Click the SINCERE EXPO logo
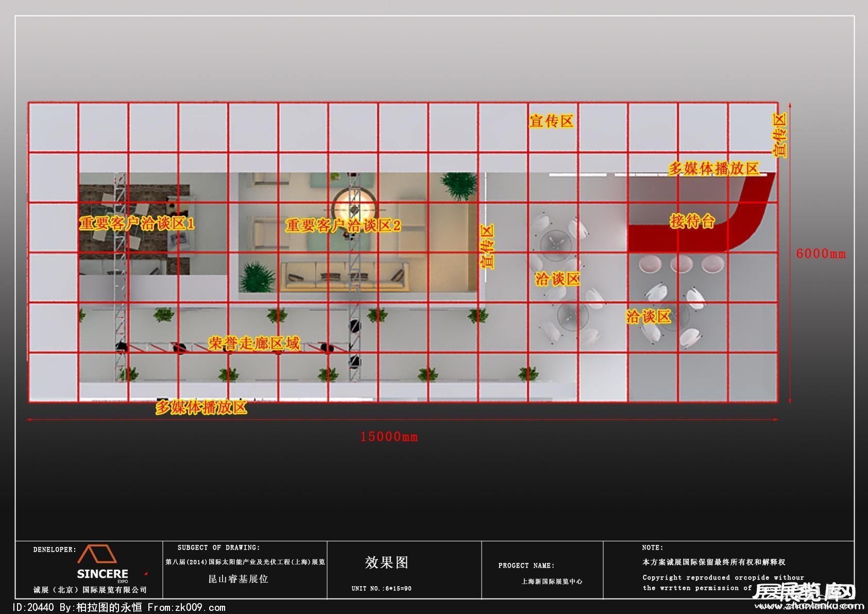 click(x=102, y=565)
